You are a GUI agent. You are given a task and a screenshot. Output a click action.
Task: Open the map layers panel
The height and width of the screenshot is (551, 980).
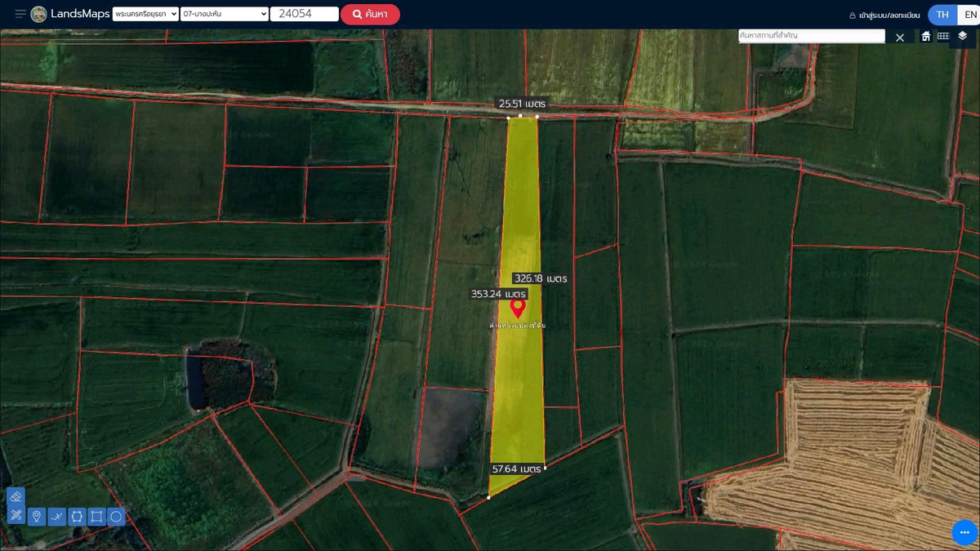[963, 36]
